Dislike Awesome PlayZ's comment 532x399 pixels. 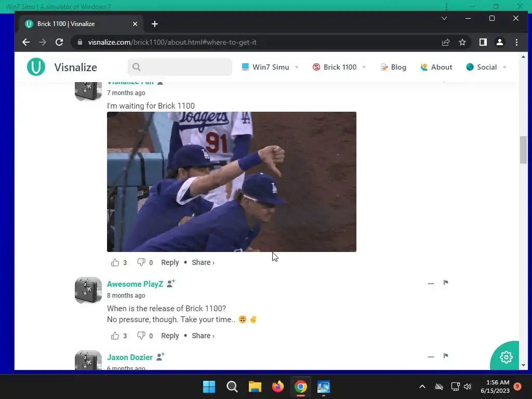pyautogui.click(x=141, y=336)
